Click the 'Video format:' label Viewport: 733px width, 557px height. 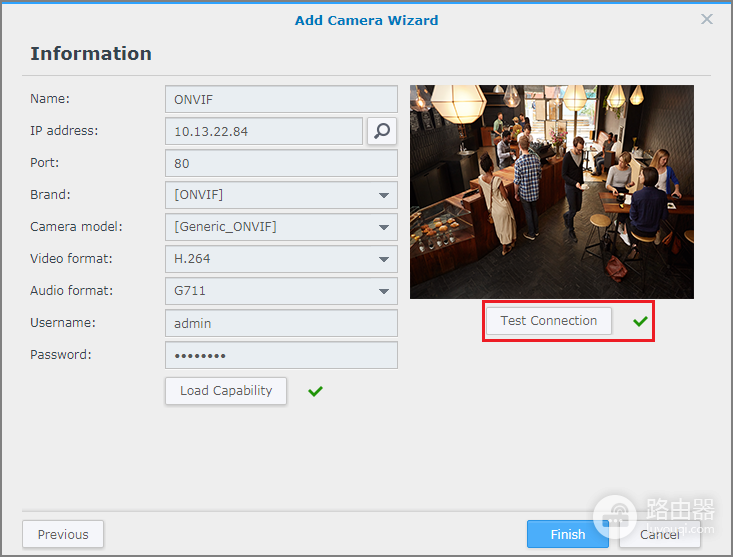tap(71, 258)
